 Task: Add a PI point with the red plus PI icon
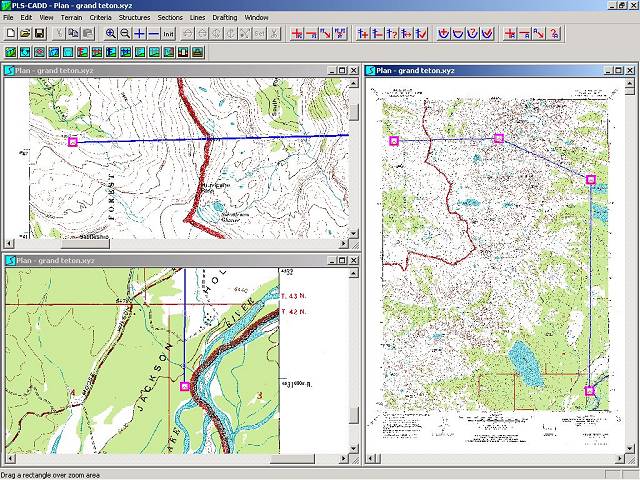click(297, 33)
